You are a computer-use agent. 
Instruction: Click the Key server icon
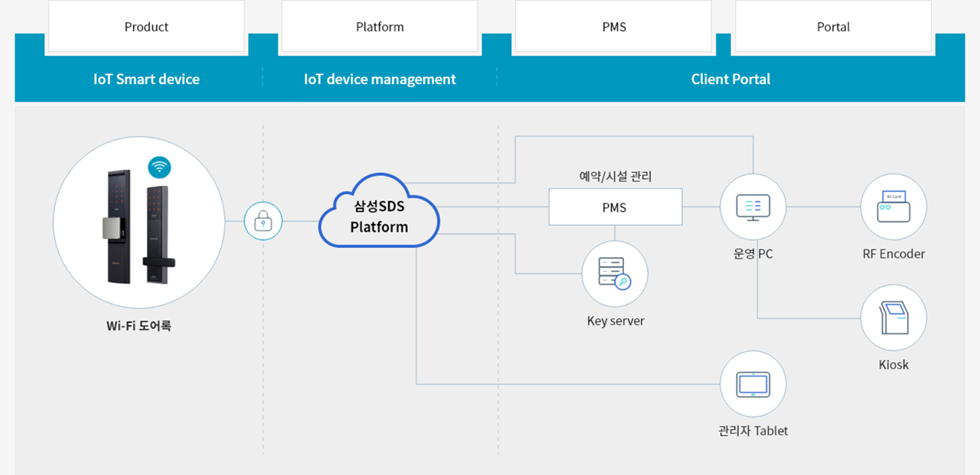615,274
